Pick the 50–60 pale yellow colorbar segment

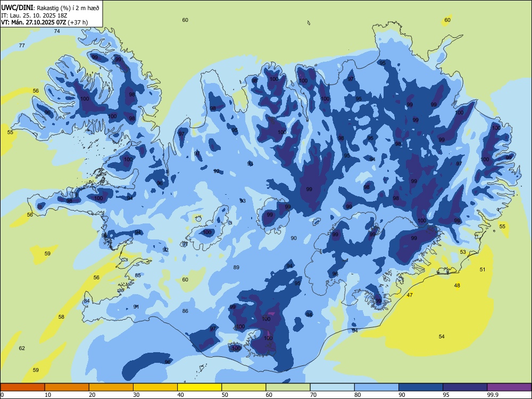click(x=244, y=387)
